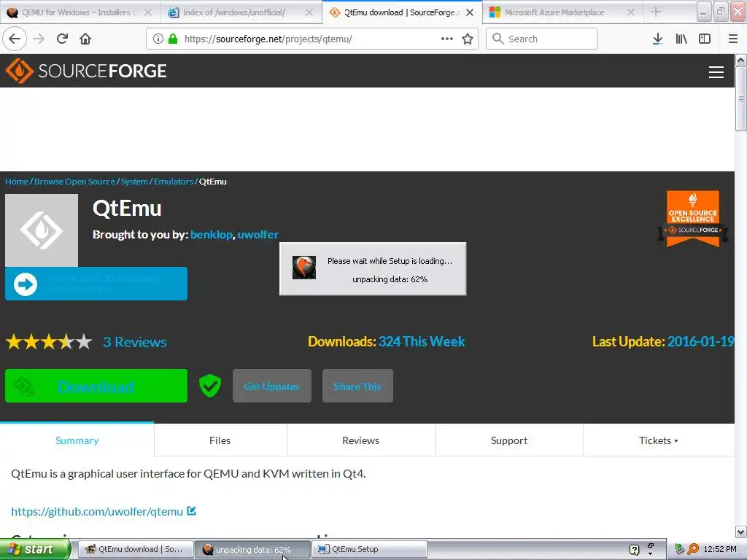Click Browse Open Source breadcrumb

click(x=75, y=182)
